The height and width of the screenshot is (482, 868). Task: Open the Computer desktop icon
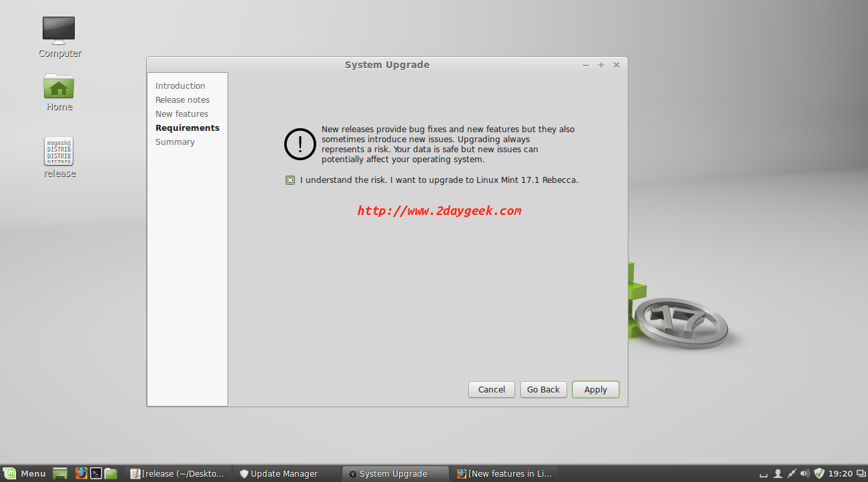click(x=59, y=37)
